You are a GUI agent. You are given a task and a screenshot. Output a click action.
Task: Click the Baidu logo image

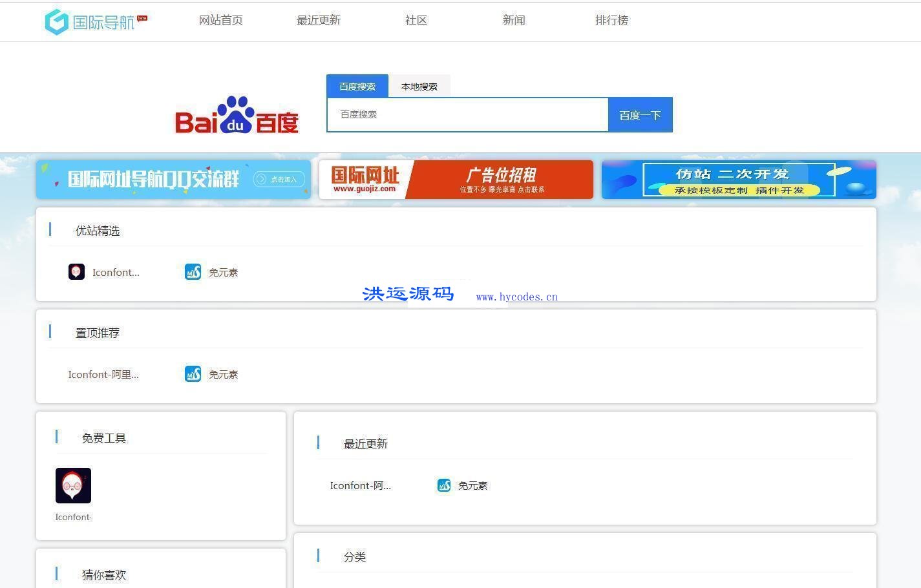[x=237, y=116]
